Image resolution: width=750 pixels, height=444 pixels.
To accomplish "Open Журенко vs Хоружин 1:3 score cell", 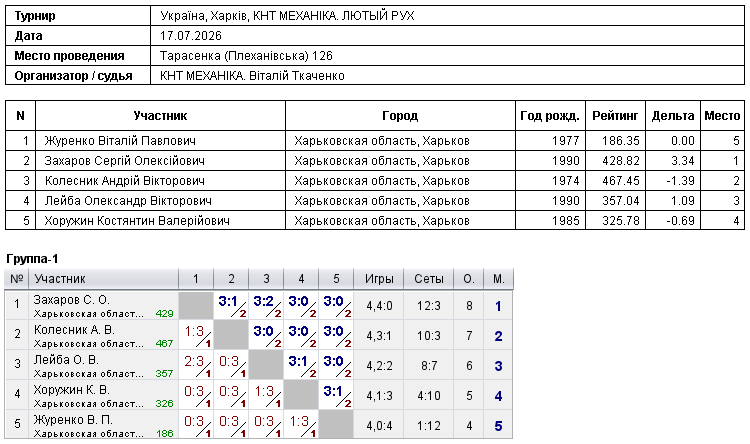I will coord(301,425).
